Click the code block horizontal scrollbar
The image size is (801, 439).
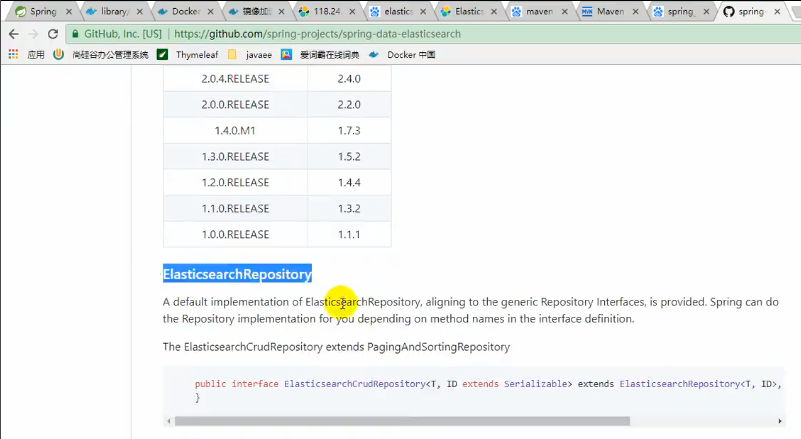click(402, 421)
